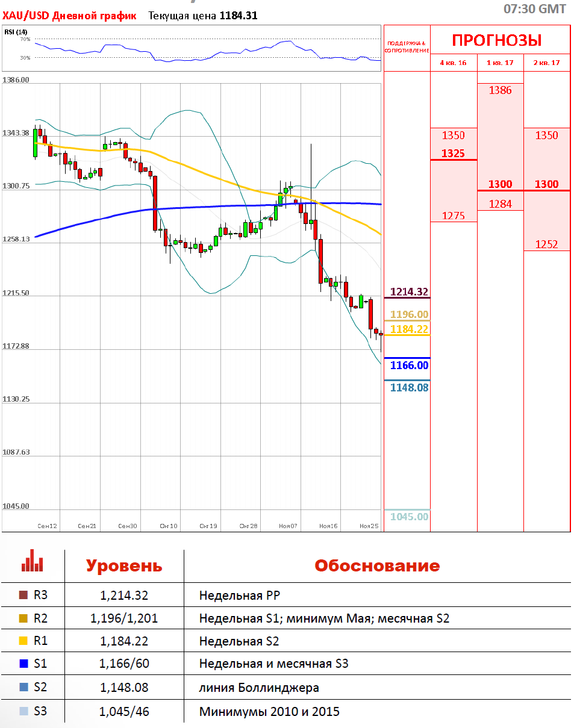Click the bold 1325 forecast value

click(x=453, y=154)
